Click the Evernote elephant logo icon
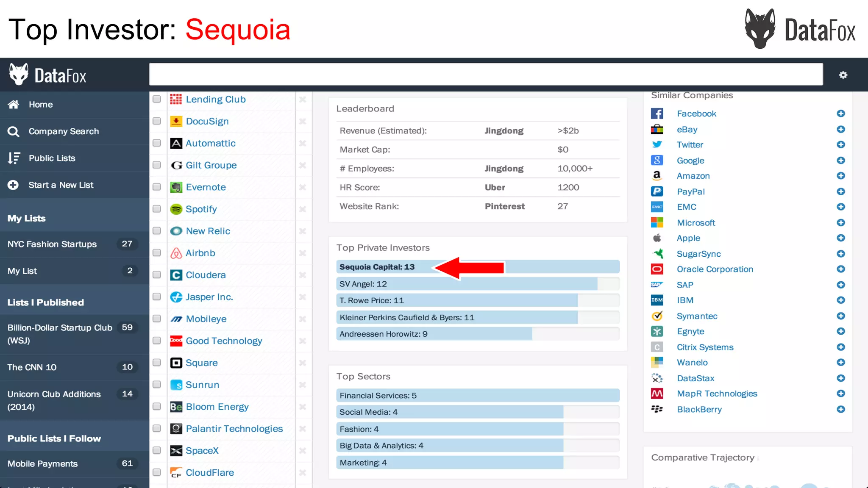The height and width of the screenshot is (488, 868). (x=176, y=187)
